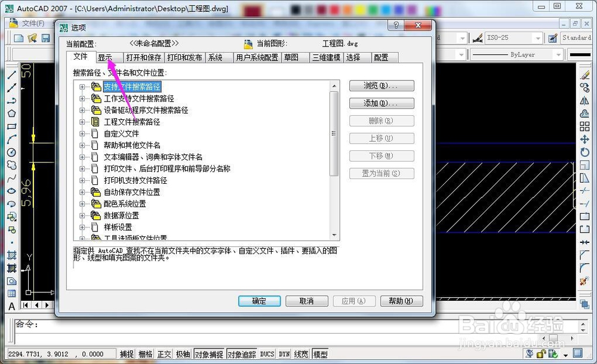The width and height of the screenshot is (597, 364).
Task: Expand 工程文件搜索路径 tree item
Action: pyautogui.click(x=82, y=122)
